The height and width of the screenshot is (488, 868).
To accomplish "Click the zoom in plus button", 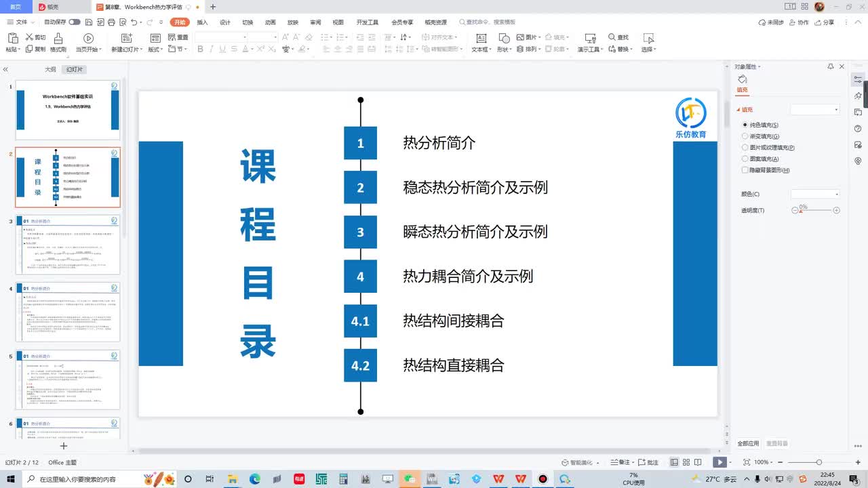I will point(859,462).
